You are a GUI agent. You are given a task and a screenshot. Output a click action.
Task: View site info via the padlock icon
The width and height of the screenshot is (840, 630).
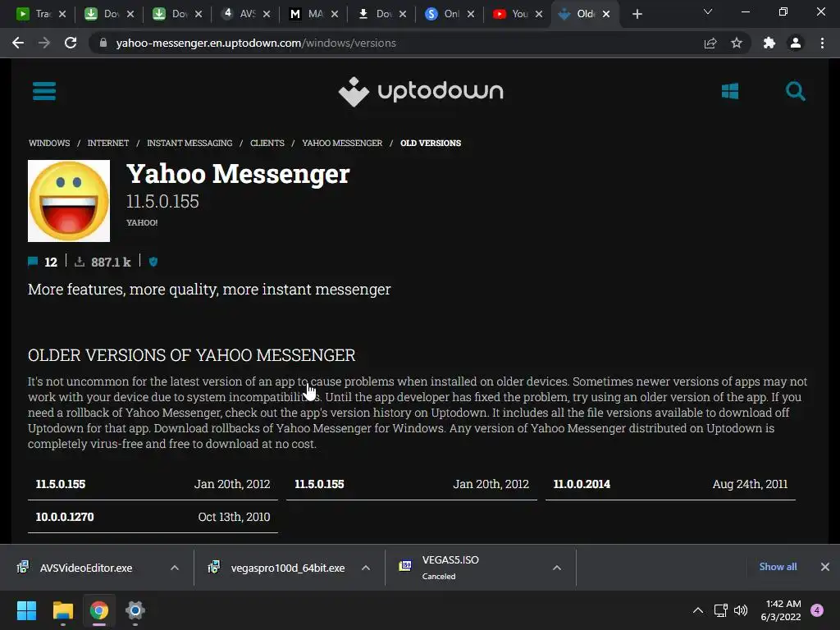(x=103, y=43)
